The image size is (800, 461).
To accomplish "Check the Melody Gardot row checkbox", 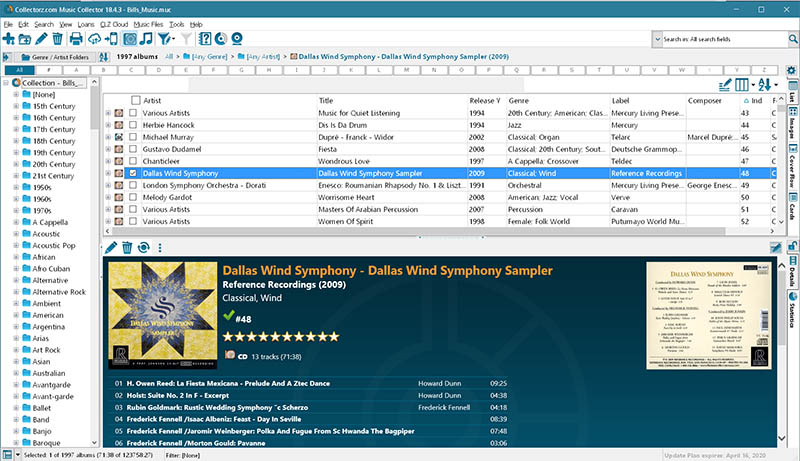I will (133, 197).
